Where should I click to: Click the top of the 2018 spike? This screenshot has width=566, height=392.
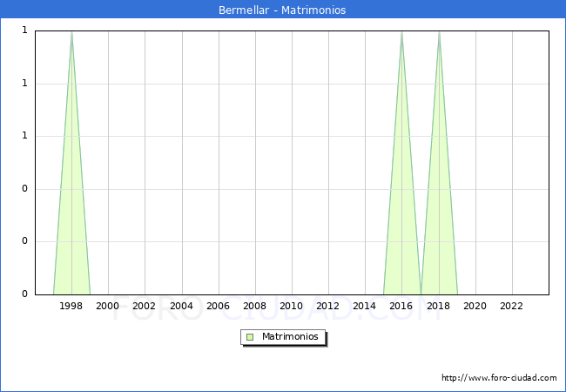coord(439,32)
